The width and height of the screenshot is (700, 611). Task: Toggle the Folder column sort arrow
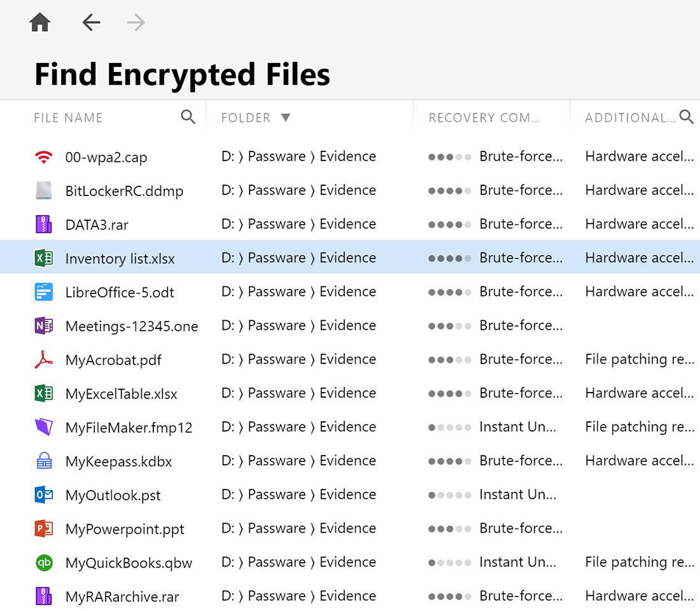click(x=286, y=118)
